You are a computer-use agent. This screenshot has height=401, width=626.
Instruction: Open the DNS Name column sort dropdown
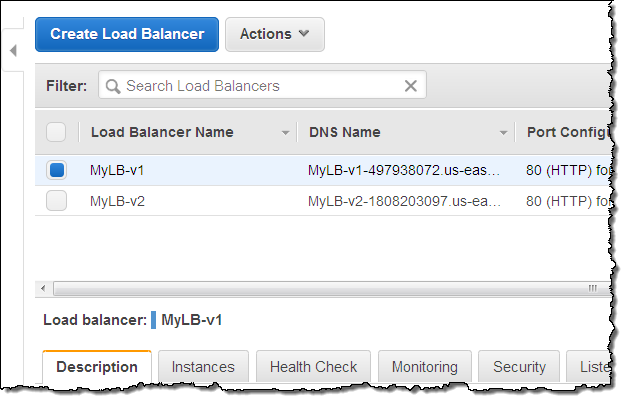[x=504, y=133]
